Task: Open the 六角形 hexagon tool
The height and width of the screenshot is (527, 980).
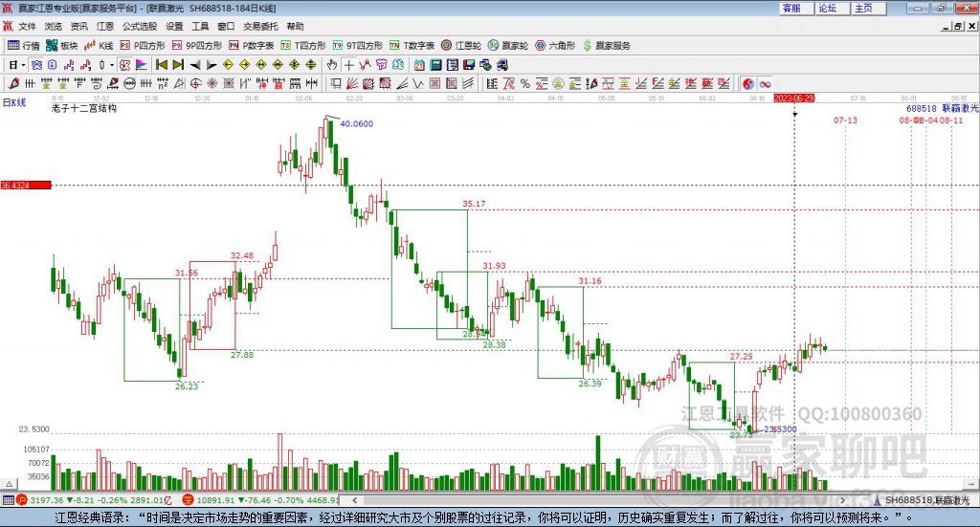Action: 555,46
